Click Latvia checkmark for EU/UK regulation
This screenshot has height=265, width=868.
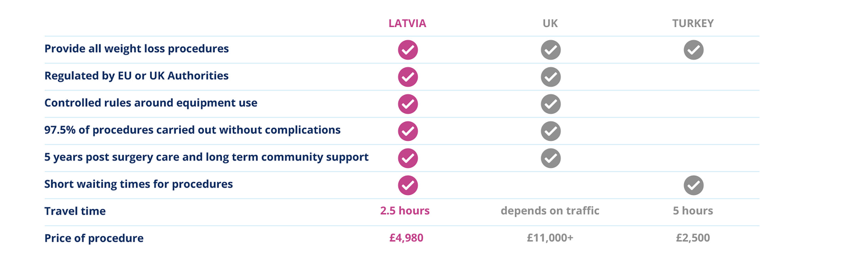point(408,77)
